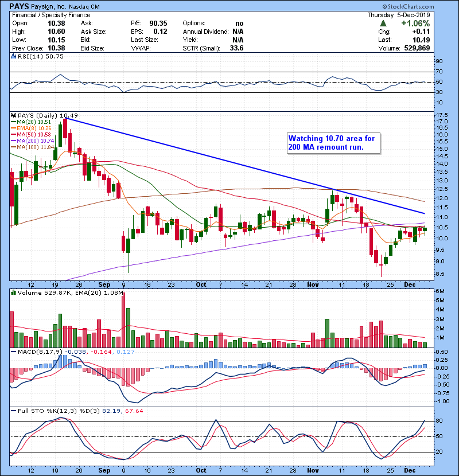This screenshot has width=459, height=476.
Task: Click the 'Watching 10.70 area' annotation box
Action: [x=333, y=143]
